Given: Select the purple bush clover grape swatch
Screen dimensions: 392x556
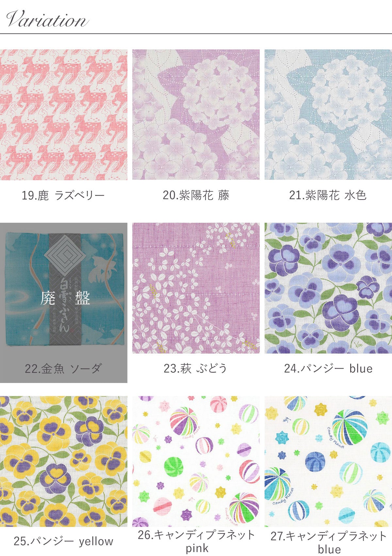Looking at the screenshot, I should tap(196, 288).
